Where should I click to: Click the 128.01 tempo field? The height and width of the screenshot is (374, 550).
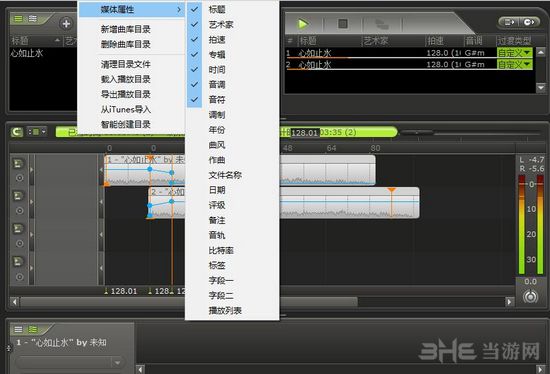(x=304, y=133)
